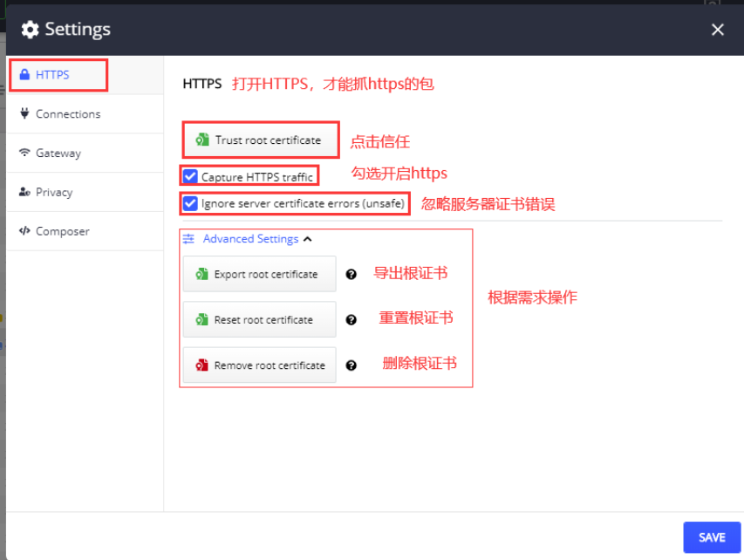
Task: Toggle Capture HTTPS traffic checkbox
Action: point(190,176)
